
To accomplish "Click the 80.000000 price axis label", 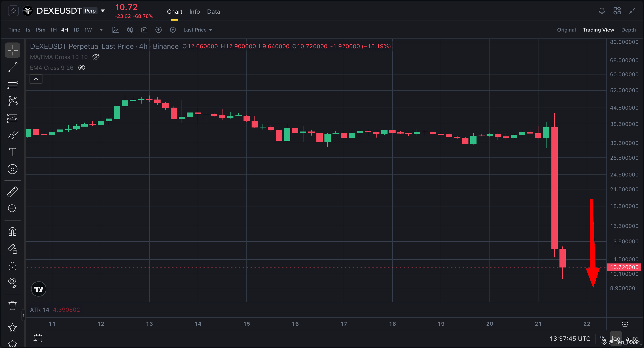I will tap(624, 42).
